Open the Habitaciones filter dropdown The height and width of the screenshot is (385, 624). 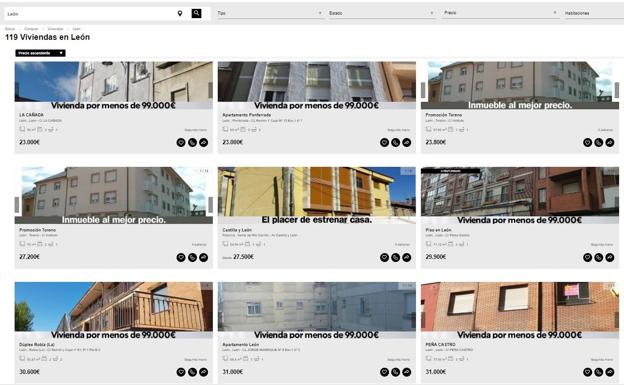pos(594,13)
